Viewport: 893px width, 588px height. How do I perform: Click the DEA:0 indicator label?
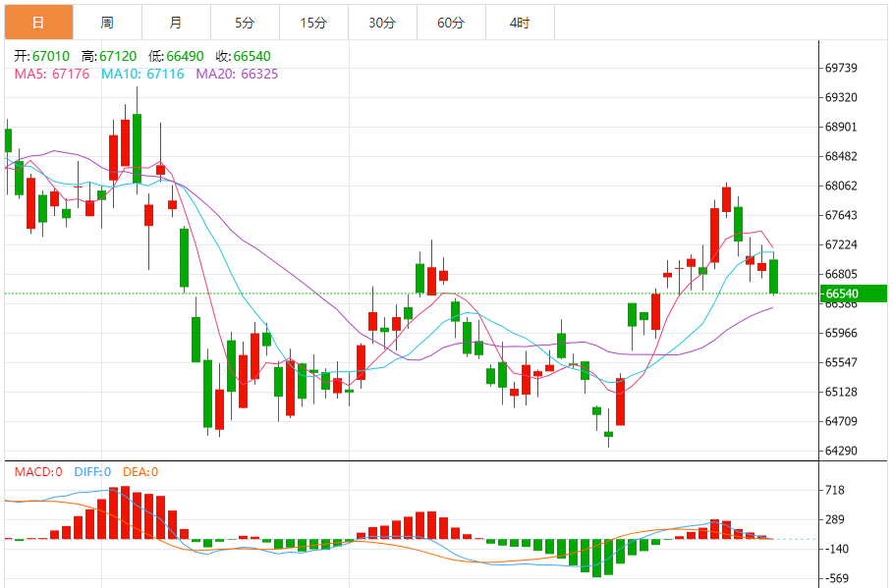tap(140, 472)
